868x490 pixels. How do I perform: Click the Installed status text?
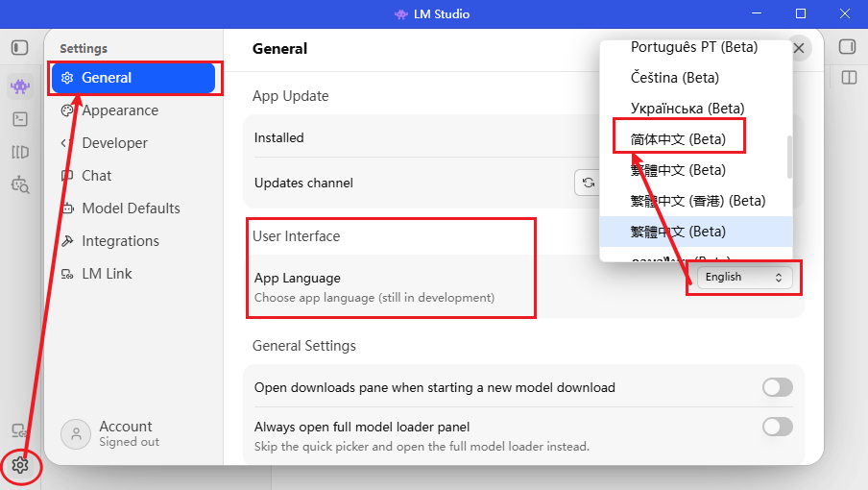279,137
